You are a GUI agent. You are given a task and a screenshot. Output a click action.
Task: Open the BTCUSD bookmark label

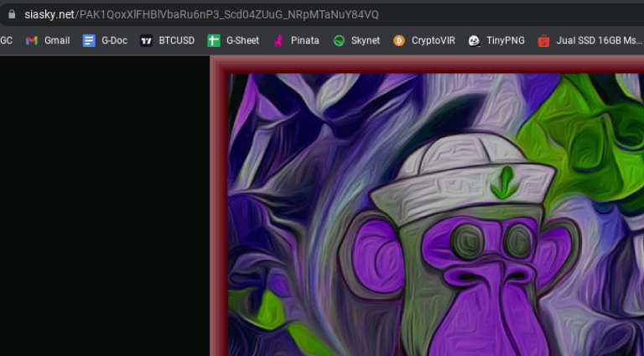(176, 40)
